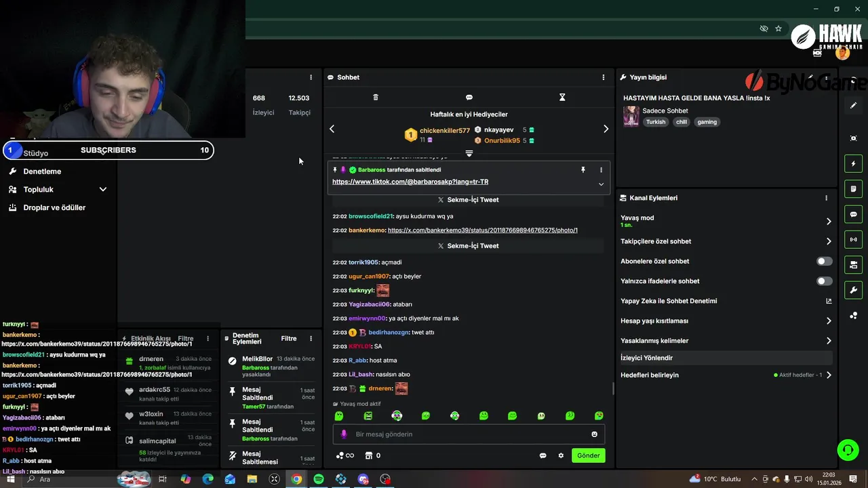Open options menu of pinned Barbaross message

point(601,170)
